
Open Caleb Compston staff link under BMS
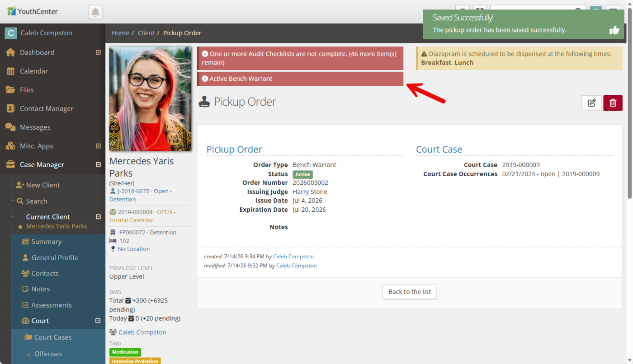142,332
